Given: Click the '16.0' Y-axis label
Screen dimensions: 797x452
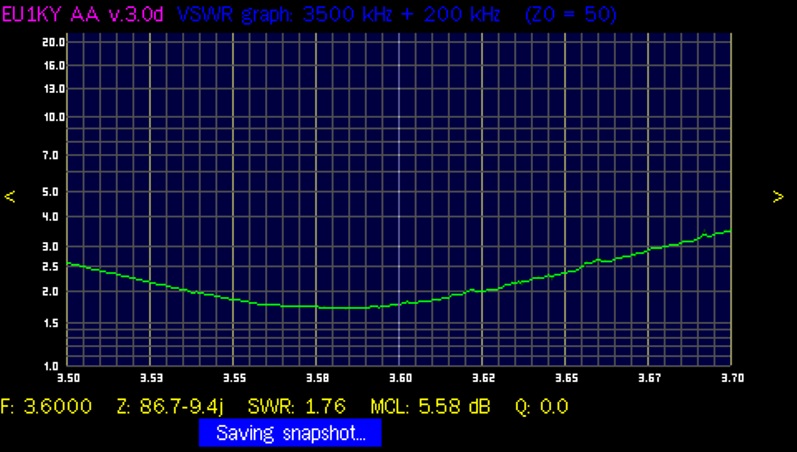Looking at the screenshot, I should (53, 66).
